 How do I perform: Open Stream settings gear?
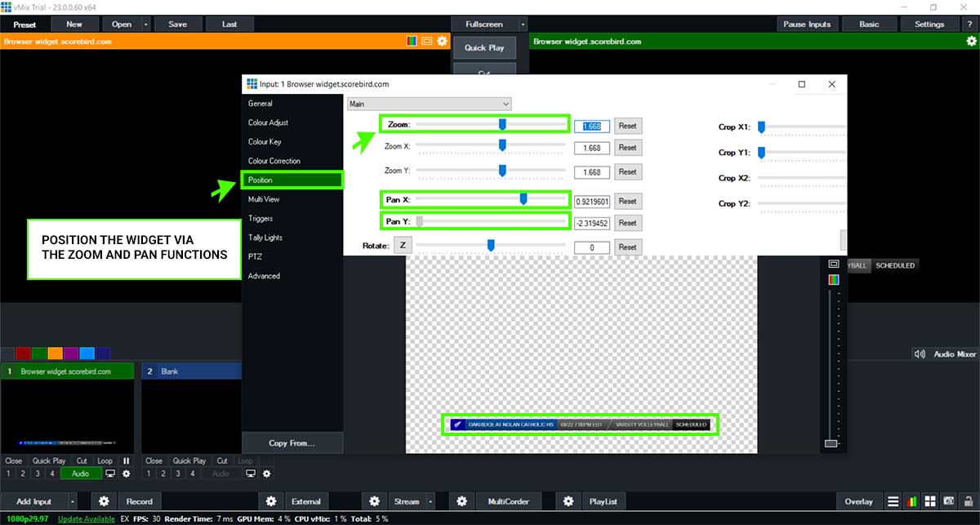[374, 501]
